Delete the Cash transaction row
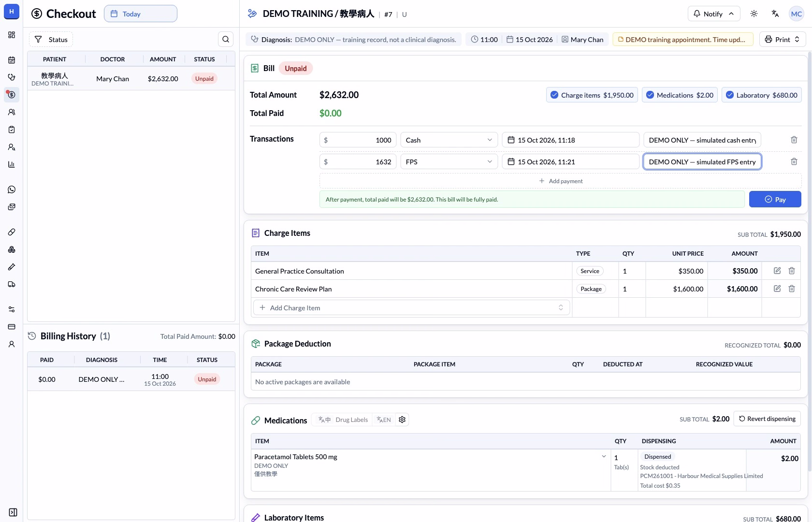The width and height of the screenshot is (812, 522). [x=794, y=140]
